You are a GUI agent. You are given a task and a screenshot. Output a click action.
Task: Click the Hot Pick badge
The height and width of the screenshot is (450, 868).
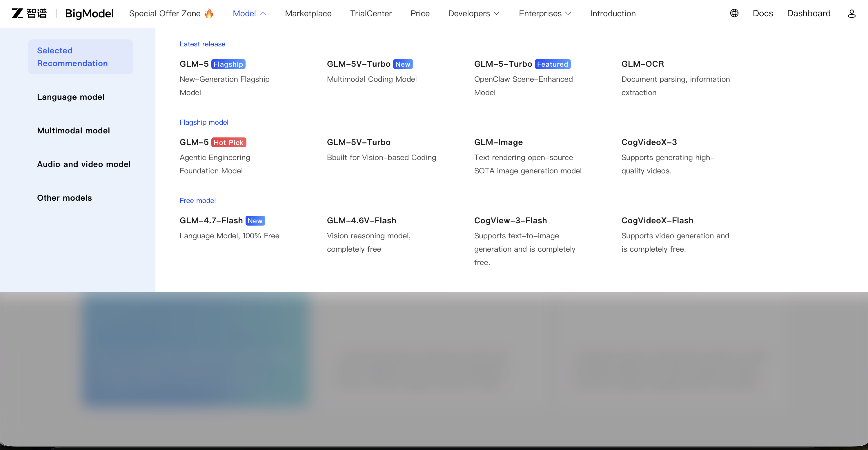[228, 142]
